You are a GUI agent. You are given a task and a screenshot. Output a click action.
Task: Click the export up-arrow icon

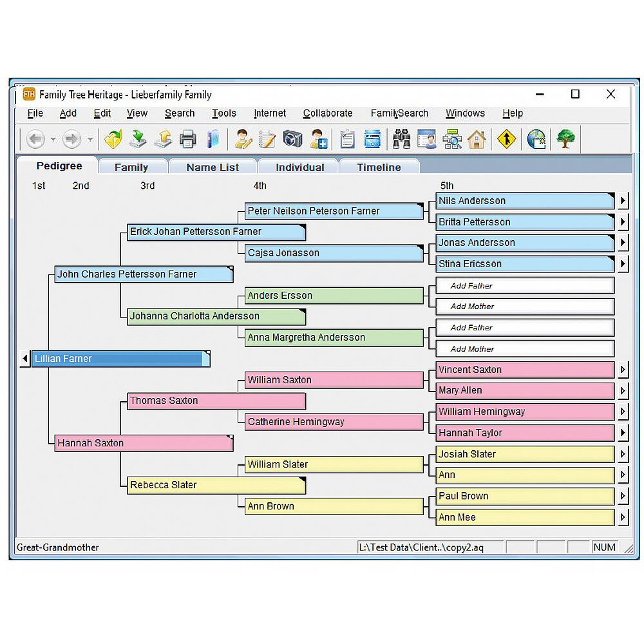click(163, 139)
